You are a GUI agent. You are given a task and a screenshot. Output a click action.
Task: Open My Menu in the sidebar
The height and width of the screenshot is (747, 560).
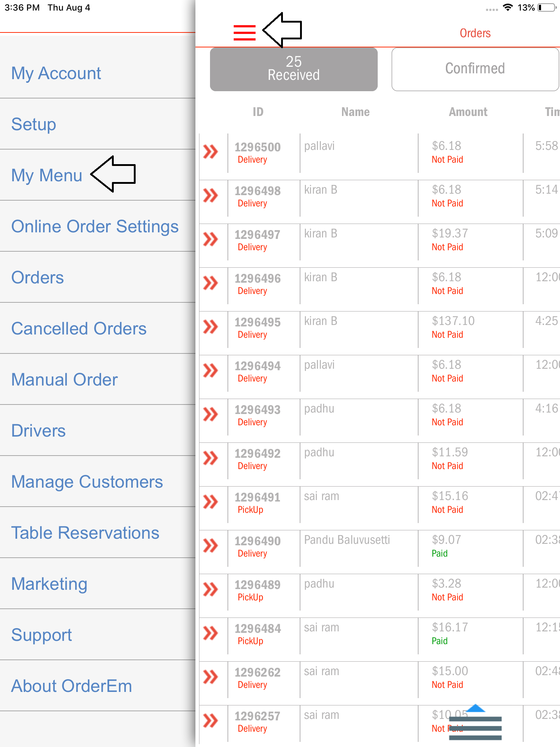pos(47,175)
